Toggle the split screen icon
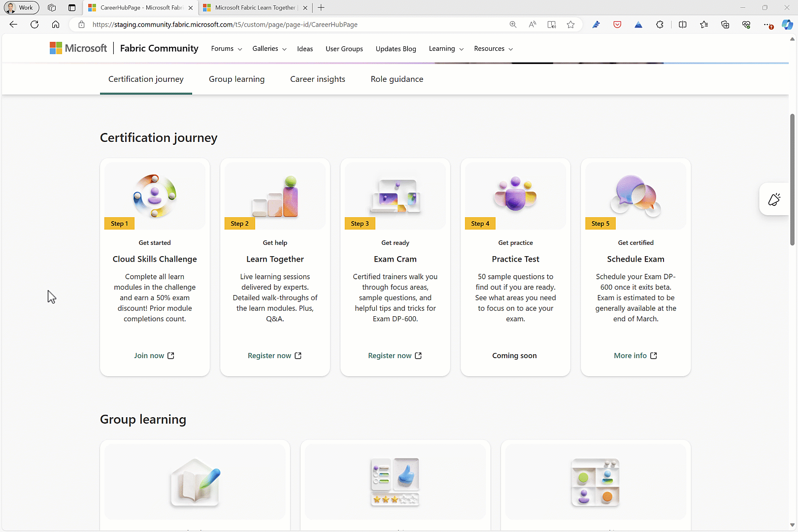 click(x=683, y=25)
